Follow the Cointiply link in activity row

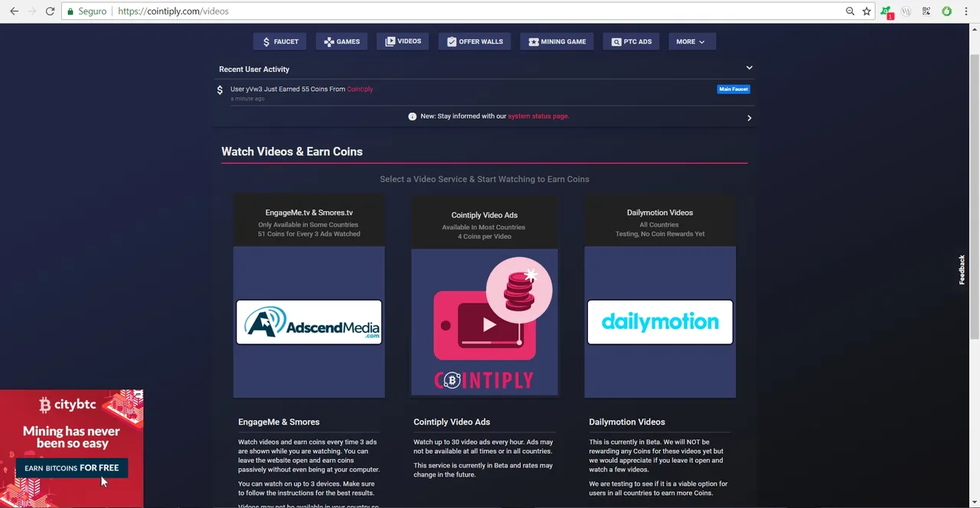pos(360,90)
